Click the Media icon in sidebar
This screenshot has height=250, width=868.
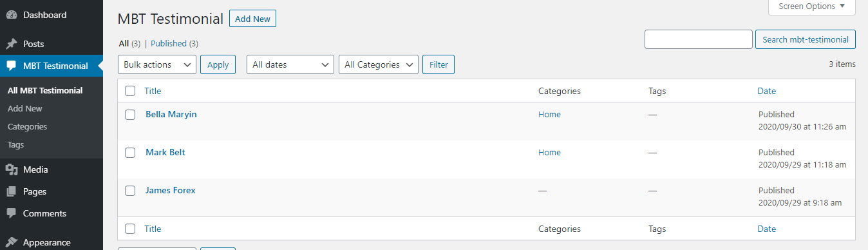[12, 169]
